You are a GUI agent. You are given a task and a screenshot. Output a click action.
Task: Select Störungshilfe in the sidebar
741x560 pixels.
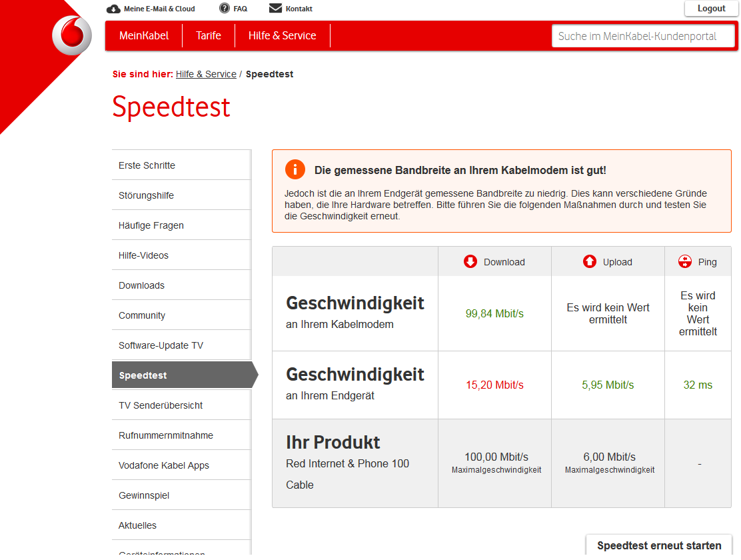tap(181, 195)
